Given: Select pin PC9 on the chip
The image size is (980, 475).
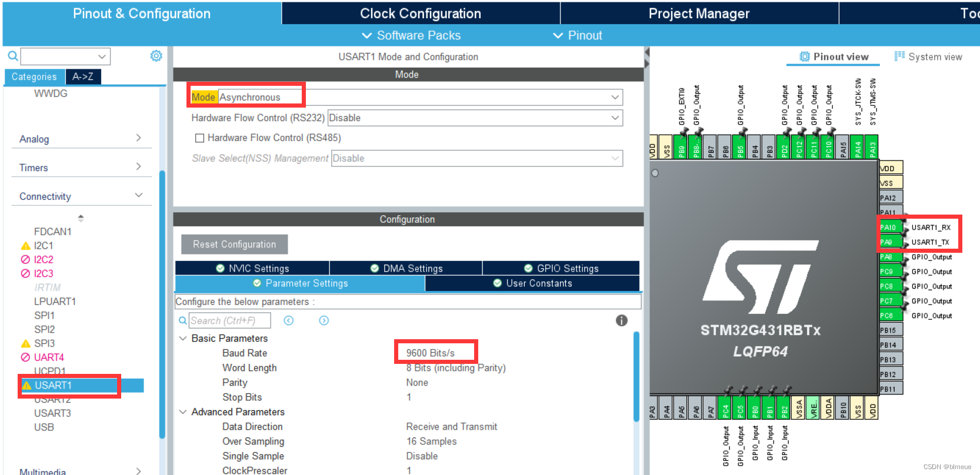Looking at the screenshot, I should point(890,271).
